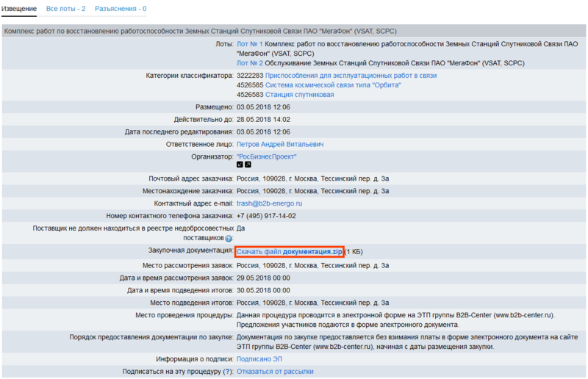Screen dimensions: 588x379
Task: Open responsible person 'Петров Андрей Витальевич'
Action: pyautogui.click(x=280, y=145)
